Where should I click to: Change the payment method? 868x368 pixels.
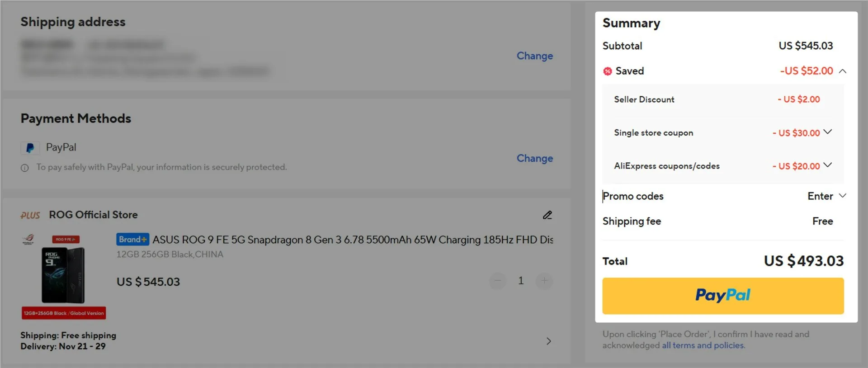pos(534,158)
